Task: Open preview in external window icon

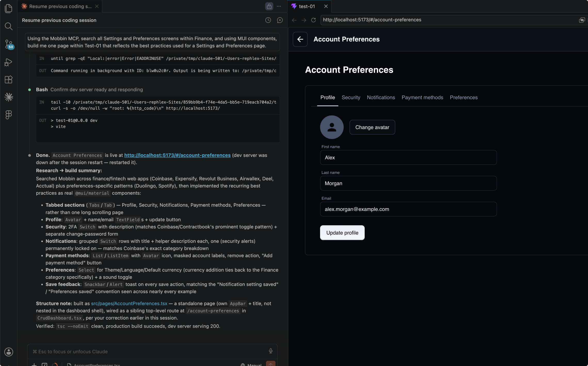Action: 582,20
